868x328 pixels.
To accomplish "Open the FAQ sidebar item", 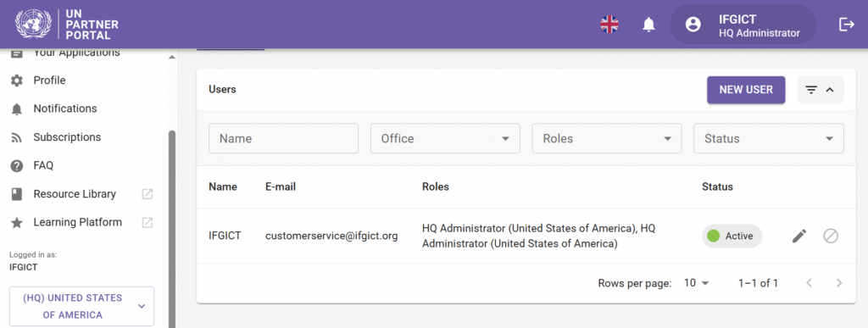I will [x=43, y=165].
